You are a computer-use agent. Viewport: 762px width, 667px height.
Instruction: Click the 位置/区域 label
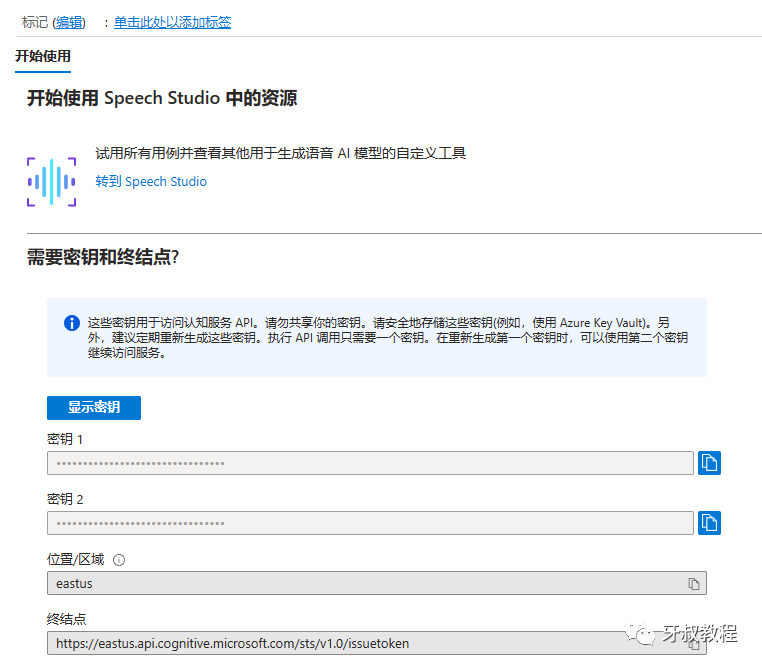[75, 560]
